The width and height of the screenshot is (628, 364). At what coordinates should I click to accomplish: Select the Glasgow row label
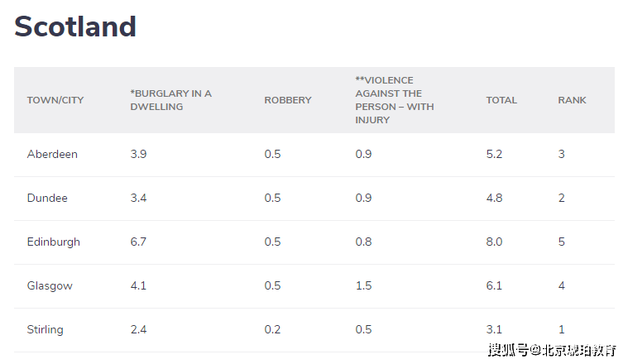50,286
